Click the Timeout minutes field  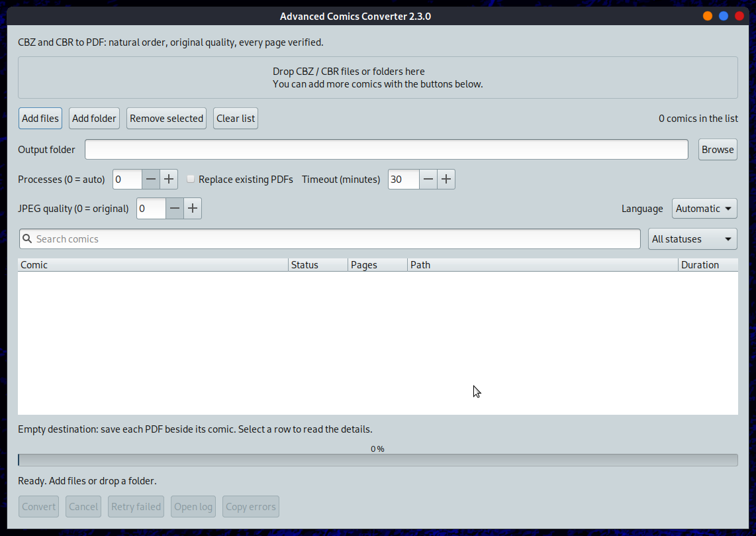pos(404,180)
